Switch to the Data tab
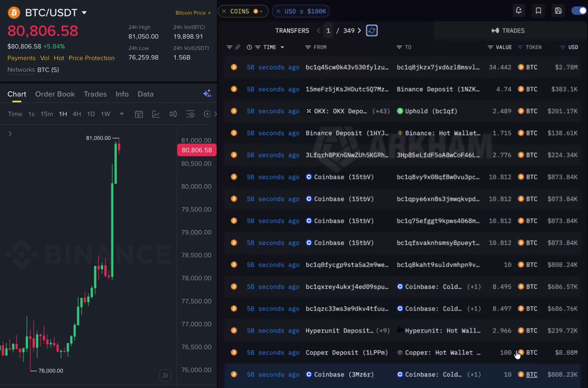The width and height of the screenshot is (588, 388). (x=146, y=94)
